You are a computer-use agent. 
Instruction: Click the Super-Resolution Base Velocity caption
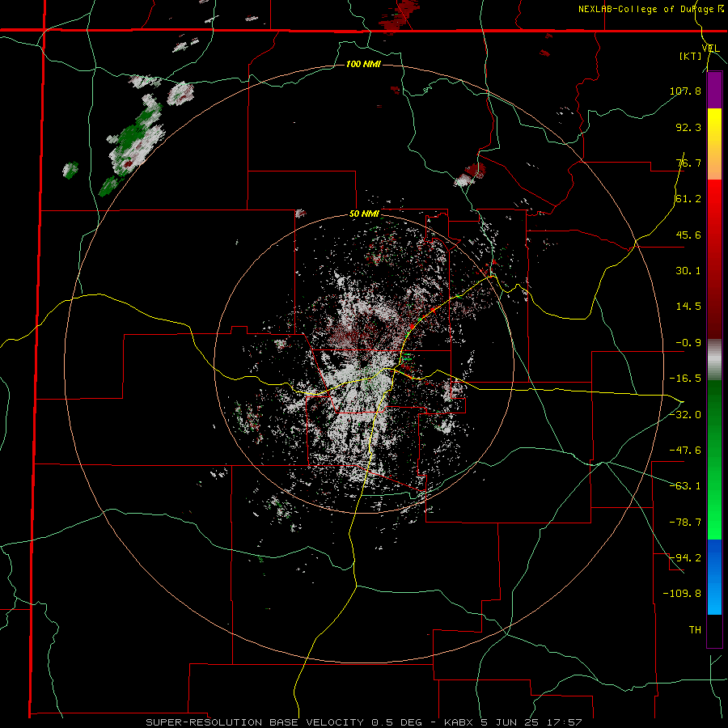(363, 722)
